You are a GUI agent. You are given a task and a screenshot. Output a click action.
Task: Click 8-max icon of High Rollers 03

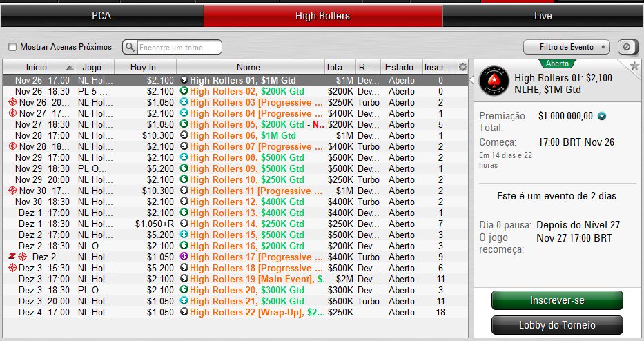coord(184,102)
